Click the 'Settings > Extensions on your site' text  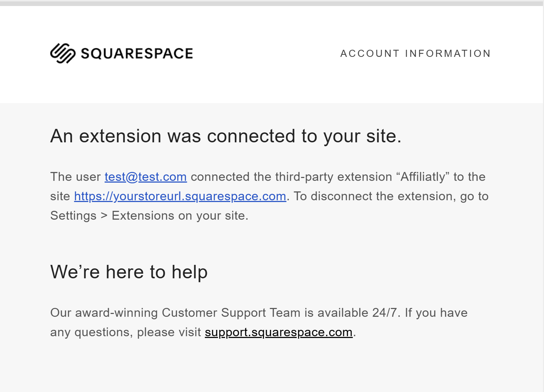[x=149, y=216]
